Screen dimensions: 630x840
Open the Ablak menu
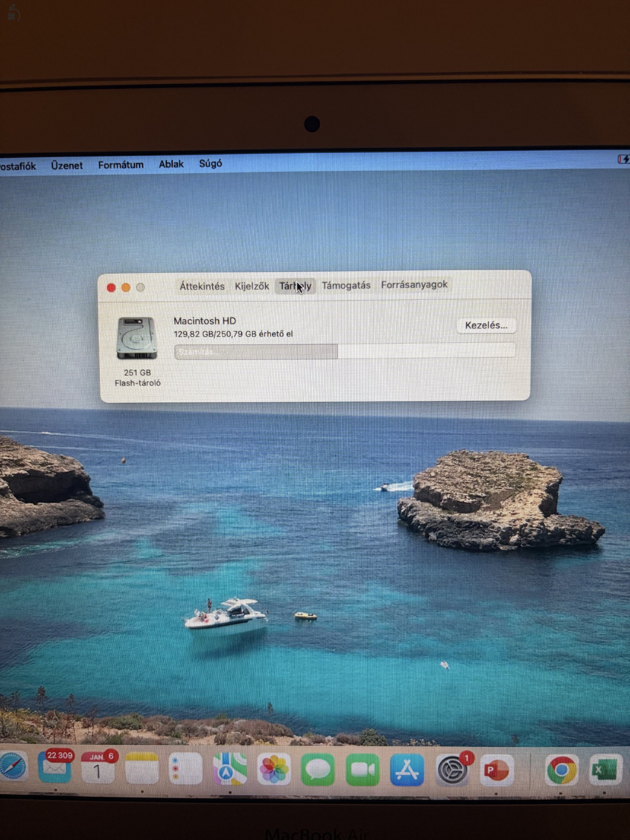pyautogui.click(x=171, y=164)
